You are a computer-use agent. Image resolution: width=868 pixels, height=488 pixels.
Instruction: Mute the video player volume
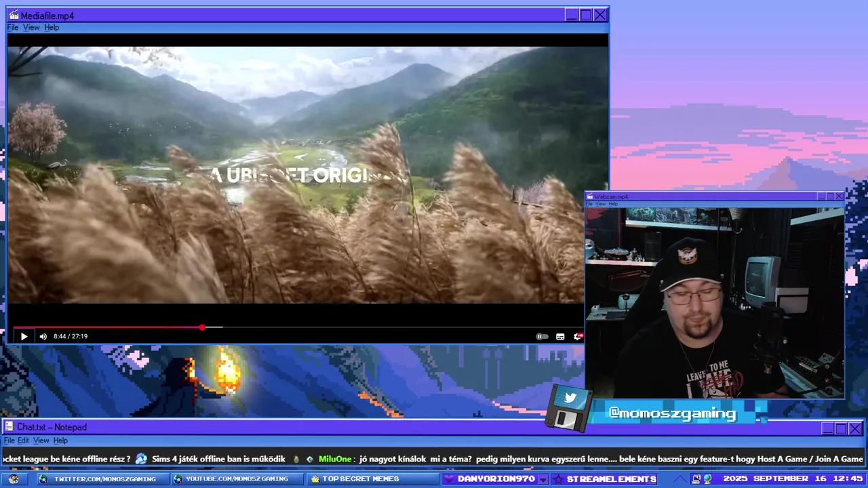[x=43, y=336]
